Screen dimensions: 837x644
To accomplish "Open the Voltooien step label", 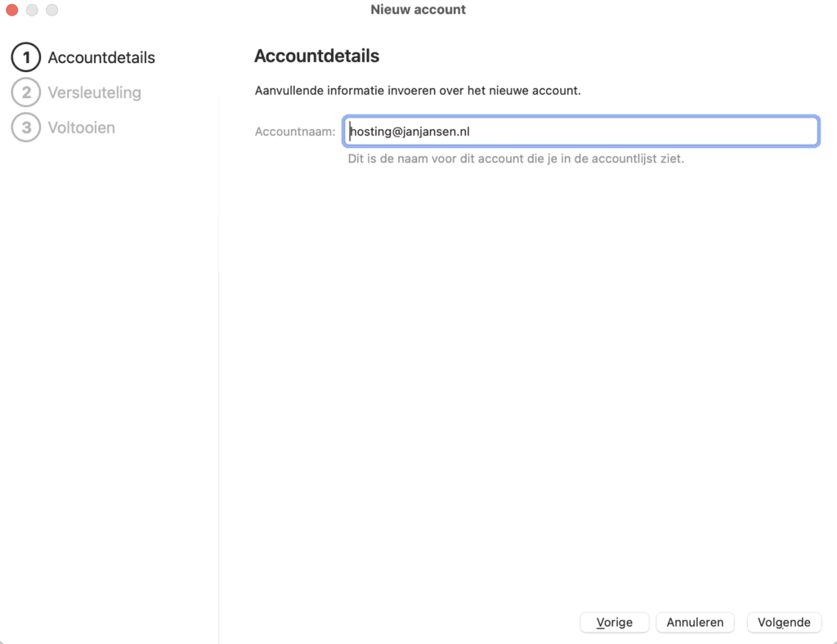I will click(x=81, y=127).
